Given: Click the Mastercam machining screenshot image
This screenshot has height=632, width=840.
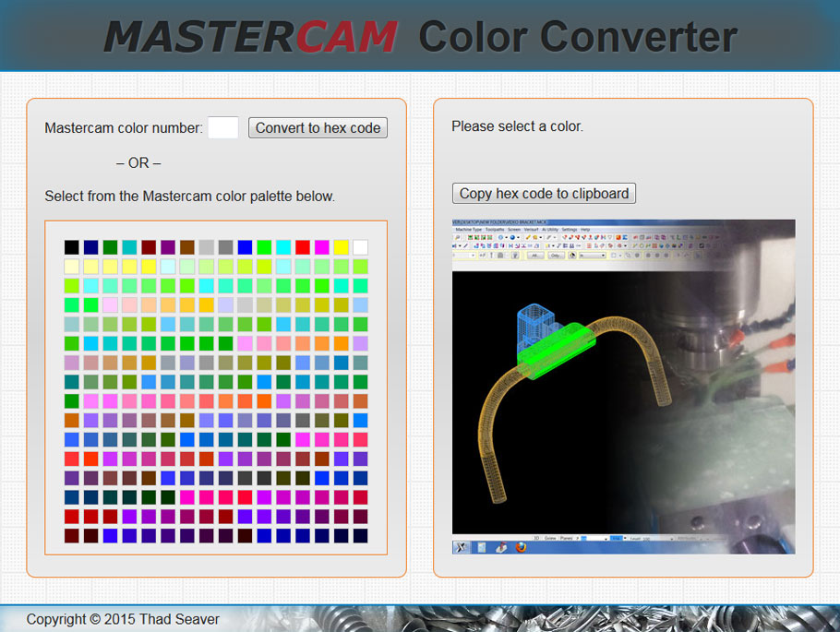Looking at the screenshot, I should click(624, 387).
